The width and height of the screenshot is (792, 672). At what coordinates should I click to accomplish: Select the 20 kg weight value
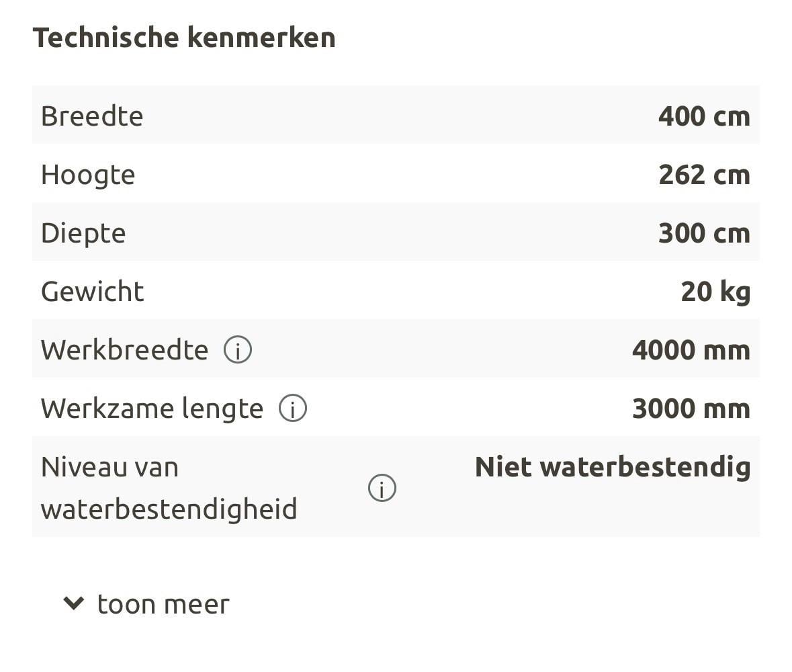pyautogui.click(x=715, y=292)
